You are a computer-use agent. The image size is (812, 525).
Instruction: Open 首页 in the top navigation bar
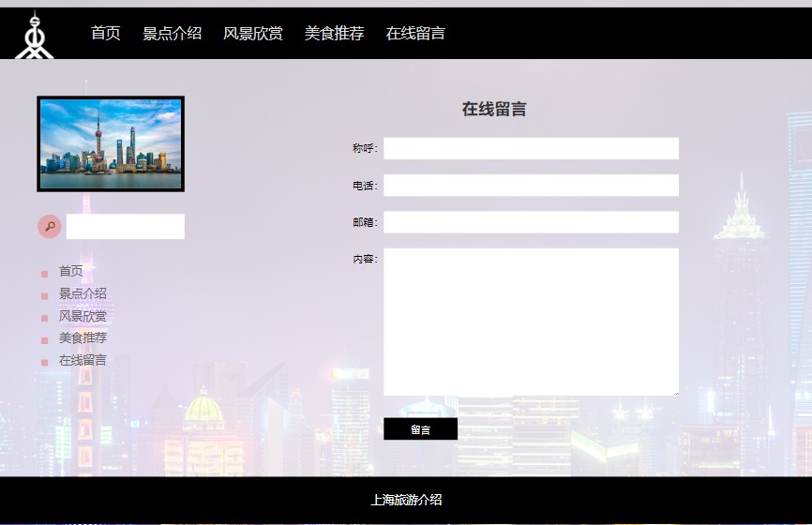coord(106,34)
